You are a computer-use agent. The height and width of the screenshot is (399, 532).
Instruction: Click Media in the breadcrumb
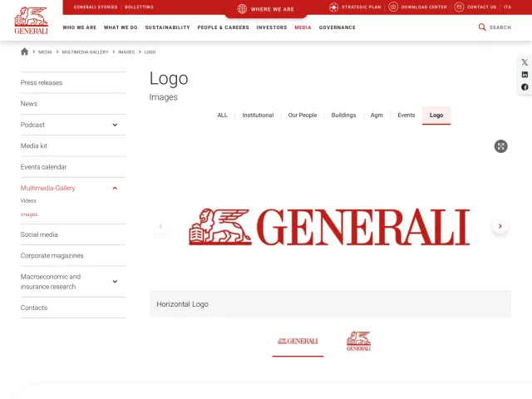(x=45, y=52)
